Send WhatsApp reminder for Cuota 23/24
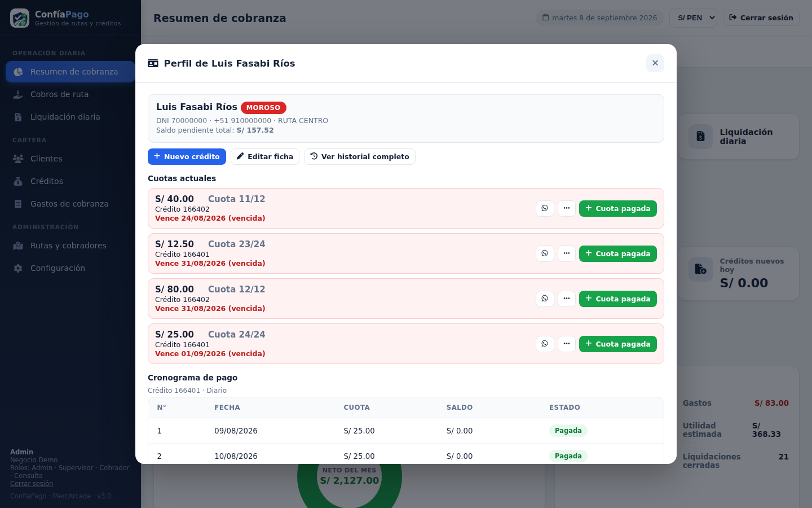Image resolution: width=812 pixels, height=508 pixels. pos(545,253)
